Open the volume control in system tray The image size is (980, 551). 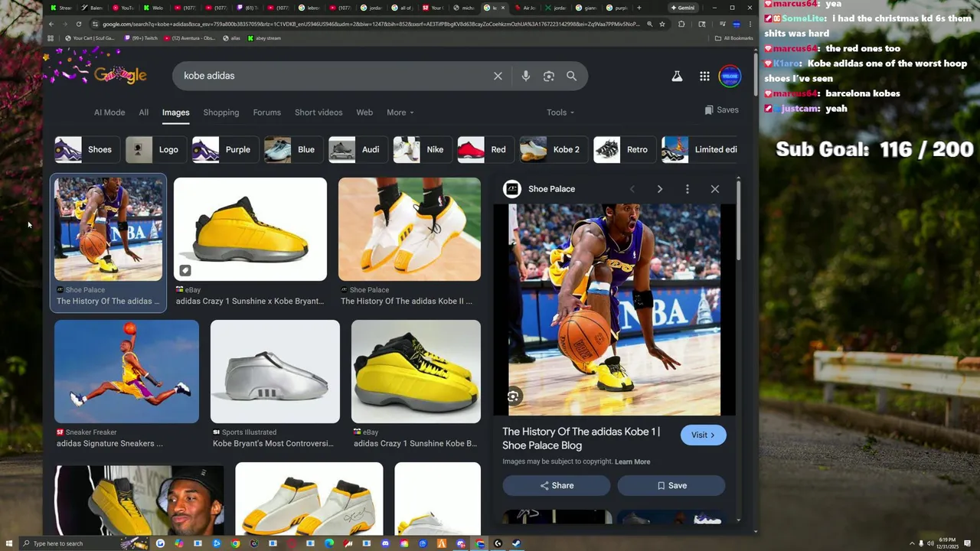coord(930,543)
